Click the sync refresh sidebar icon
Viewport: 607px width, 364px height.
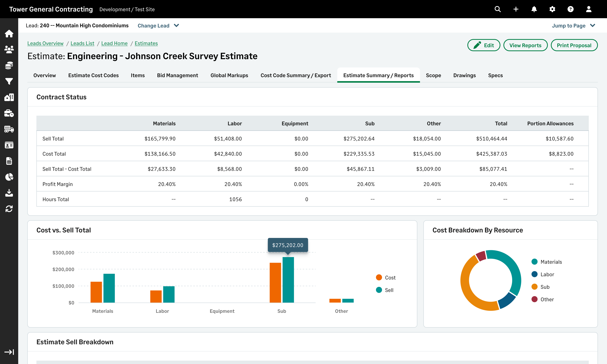[x=9, y=209]
